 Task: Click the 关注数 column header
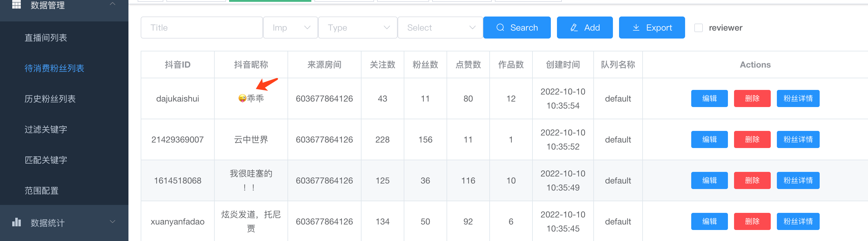click(x=382, y=65)
